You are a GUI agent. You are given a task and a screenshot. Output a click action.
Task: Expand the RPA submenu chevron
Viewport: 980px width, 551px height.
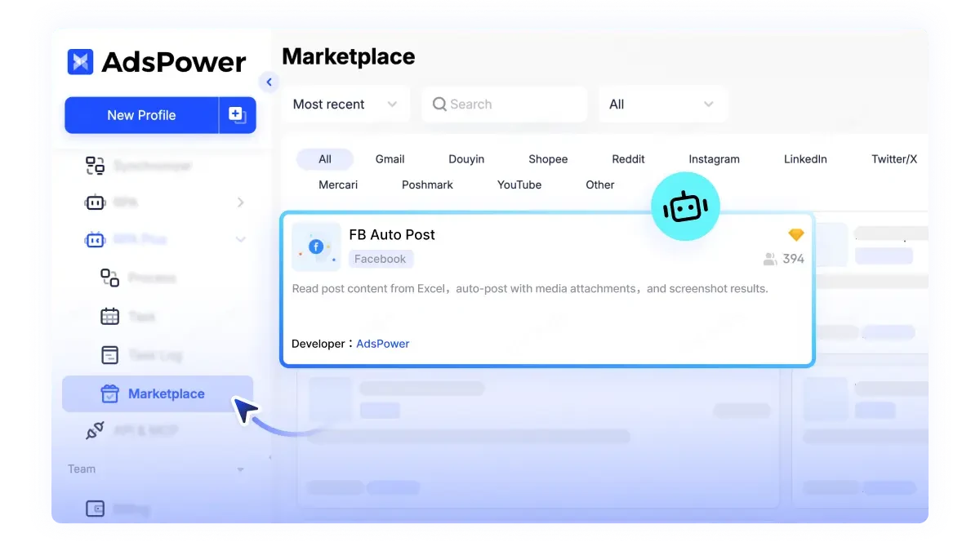(240, 202)
